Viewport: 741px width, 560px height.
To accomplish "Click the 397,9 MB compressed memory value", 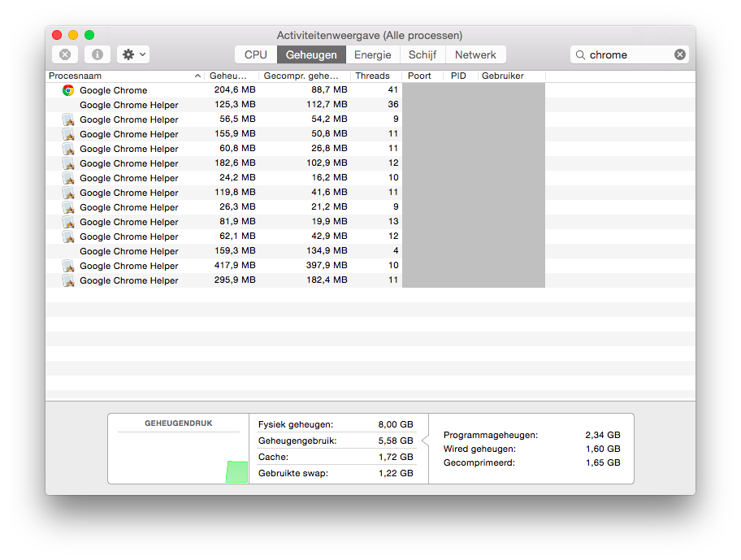I will [x=327, y=266].
